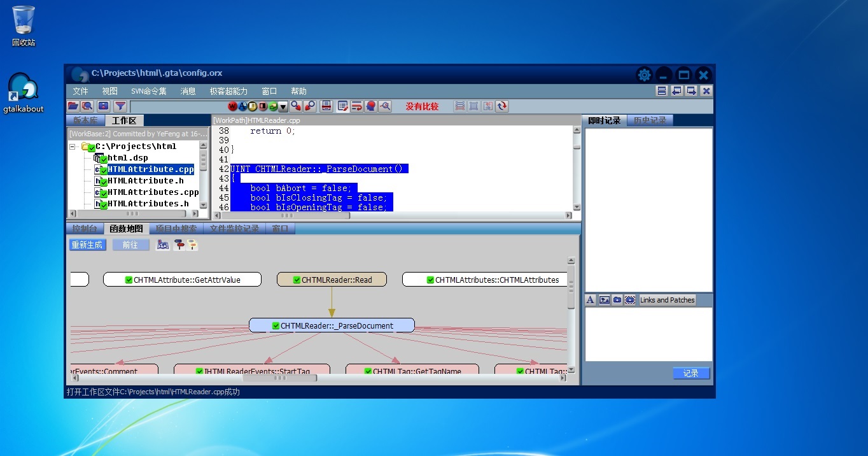Click the filter funnel toolbar icon
Image resolution: width=868 pixels, height=456 pixels.
pyautogui.click(x=120, y=106)
